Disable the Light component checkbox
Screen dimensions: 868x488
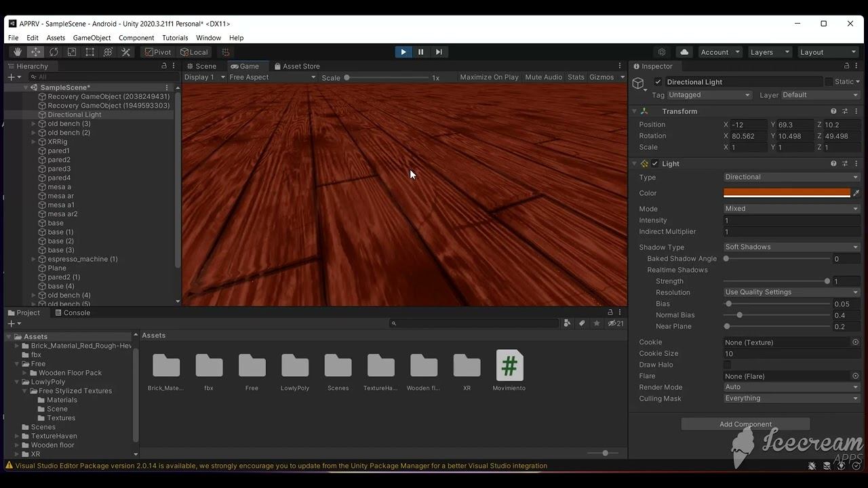pos(655,163)
